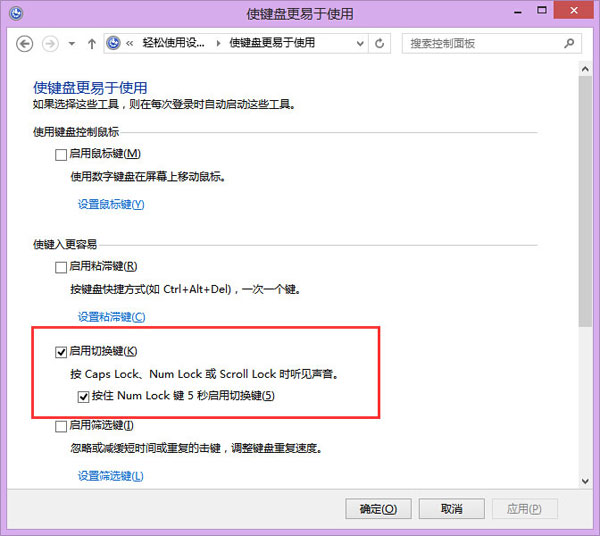The width and height of the screenshot is (600, 536).
Task: Click the vertical scrollbar down arrow
Action: (x=586, y=481)
